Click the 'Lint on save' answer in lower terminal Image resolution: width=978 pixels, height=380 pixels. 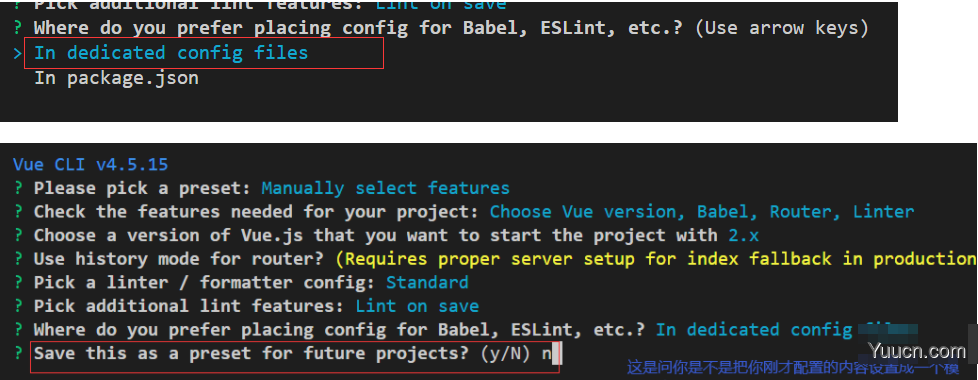(417, 306)
